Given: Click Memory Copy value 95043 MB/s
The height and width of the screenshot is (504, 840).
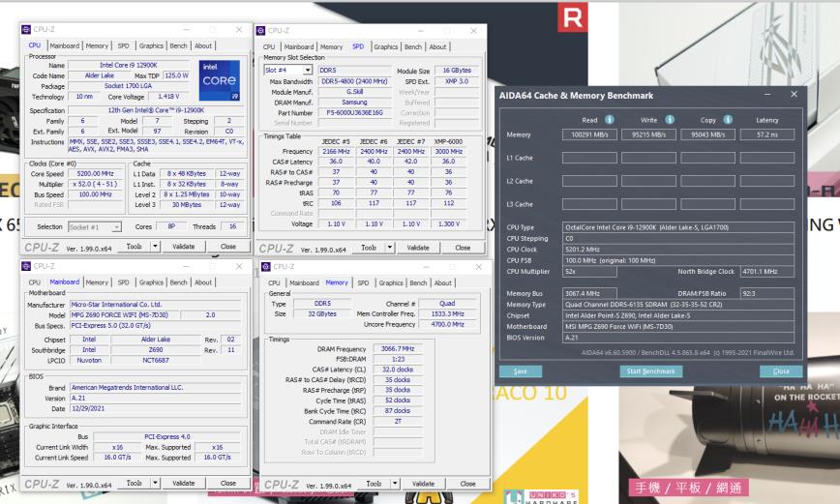Looking at the screenshot, I should coord(707,135).
